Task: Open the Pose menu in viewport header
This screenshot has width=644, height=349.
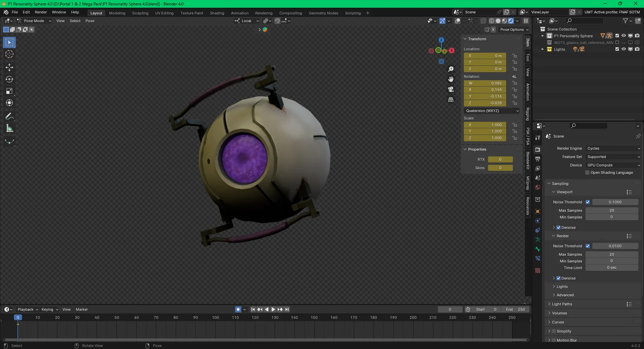Action: [x=90, y=21]
